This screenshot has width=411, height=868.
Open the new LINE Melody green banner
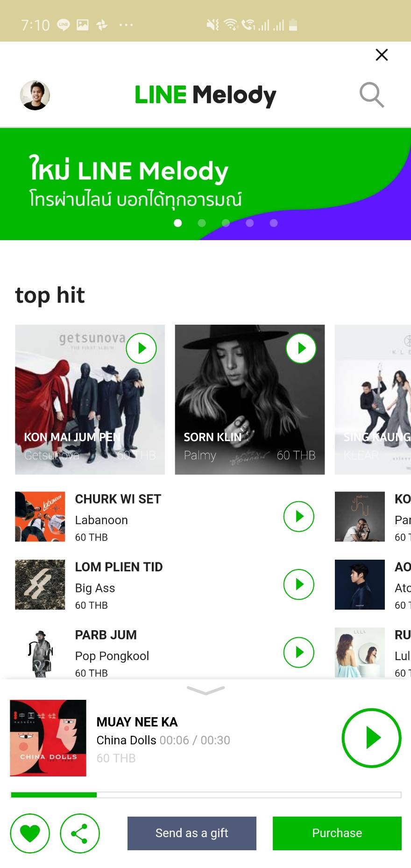pyautogui.click(x=205, y=184)
